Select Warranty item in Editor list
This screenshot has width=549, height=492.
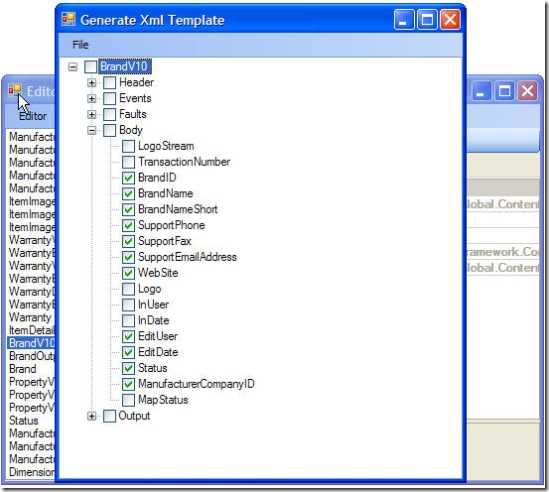30,317
